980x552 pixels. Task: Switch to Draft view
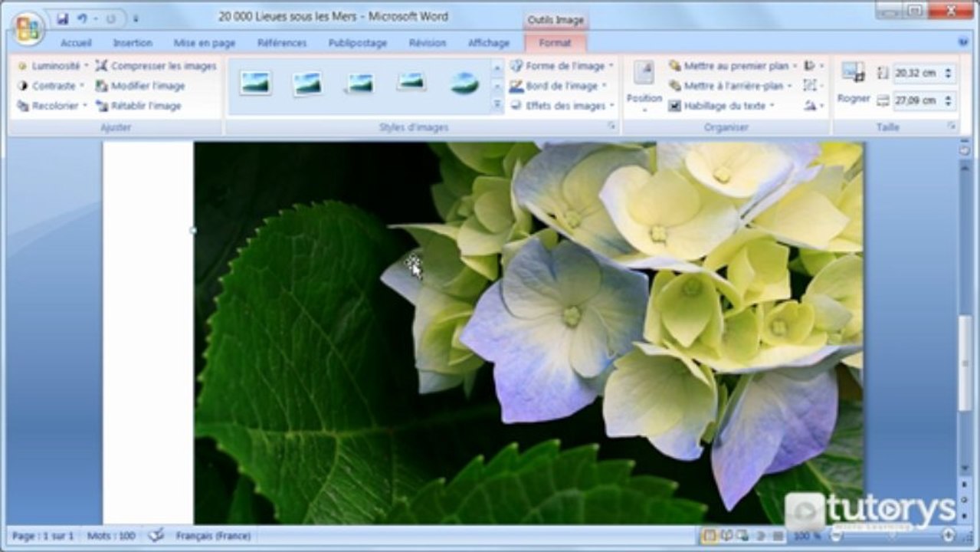778,535
